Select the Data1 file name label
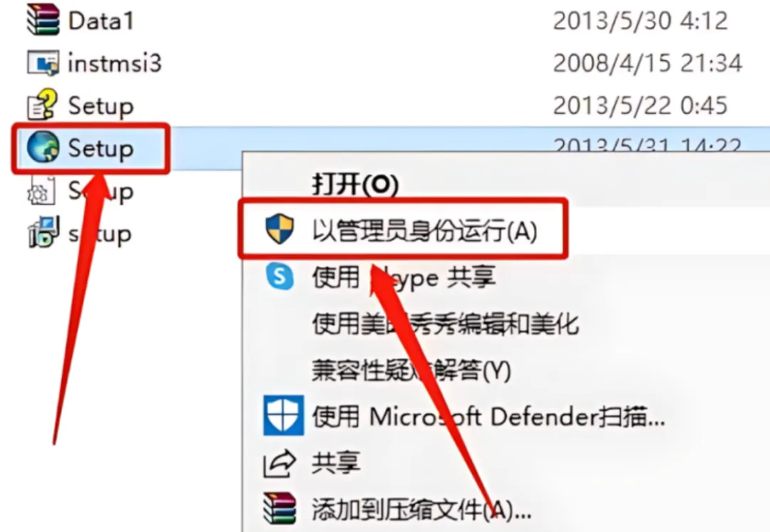This screenshot has height=532, width=770. click(x=101, y=21)
